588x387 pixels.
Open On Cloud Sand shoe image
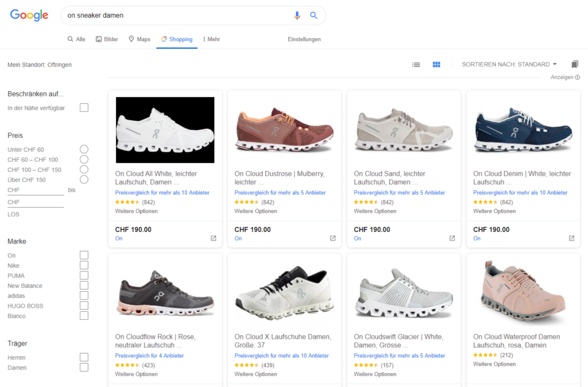[404, 130]
